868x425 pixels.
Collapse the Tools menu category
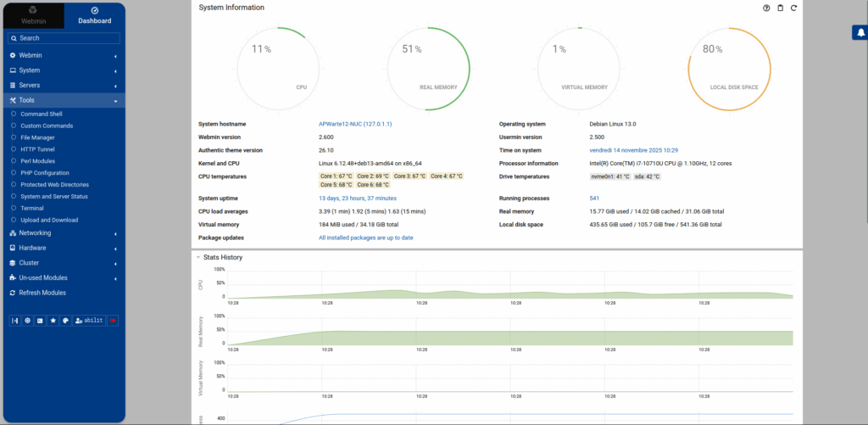(64, 100)
